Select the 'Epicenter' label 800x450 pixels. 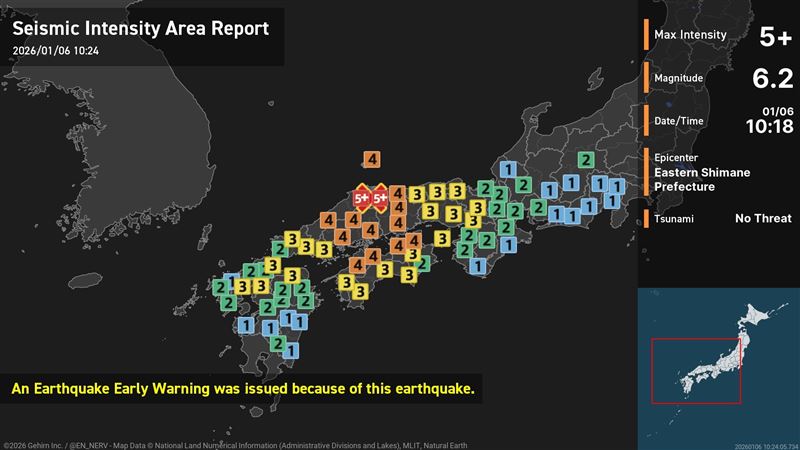676,158
